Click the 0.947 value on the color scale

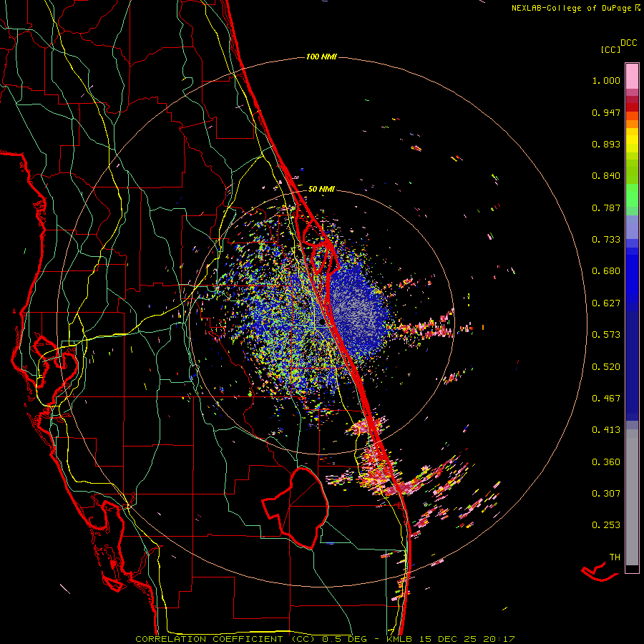606,112
